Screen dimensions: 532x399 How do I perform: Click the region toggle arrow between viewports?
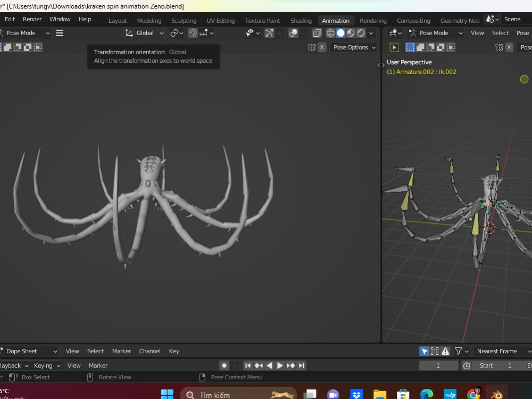click(x=381, y=65)
